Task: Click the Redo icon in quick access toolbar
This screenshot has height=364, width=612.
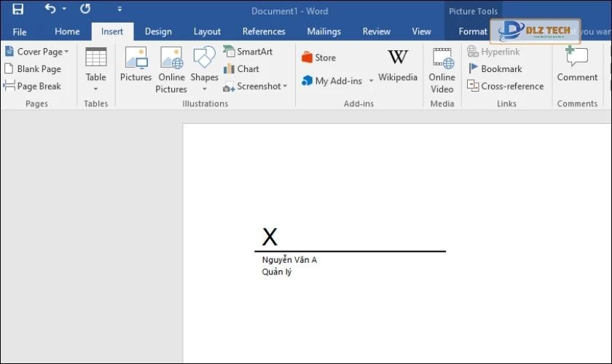Action: pos(85,9)
